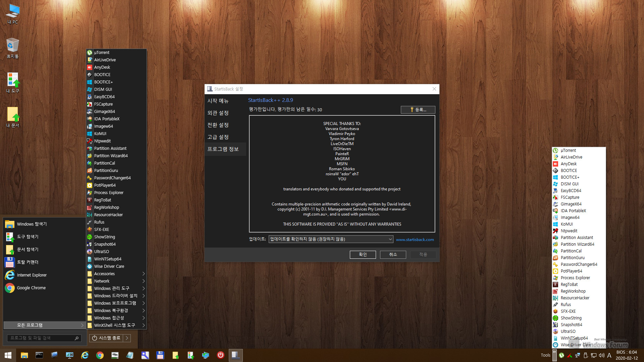Open the www.startisback.com link
Image resolution: width=644 pixels, height=362 pixels.
click(415, 240)
